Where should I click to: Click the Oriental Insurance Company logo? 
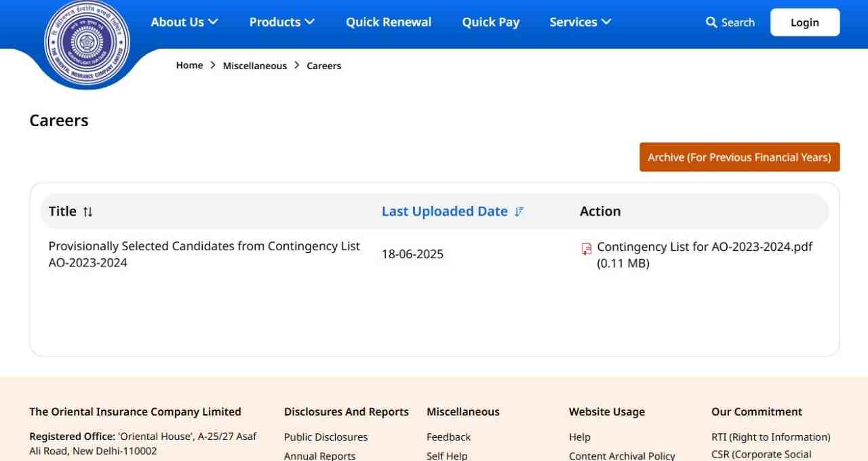coord(87,43)
